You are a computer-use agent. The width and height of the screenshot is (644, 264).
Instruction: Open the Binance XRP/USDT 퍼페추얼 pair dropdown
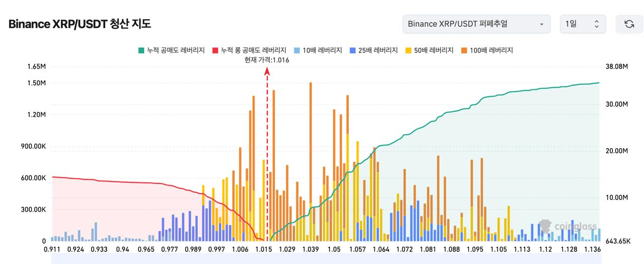click(476, 24)
